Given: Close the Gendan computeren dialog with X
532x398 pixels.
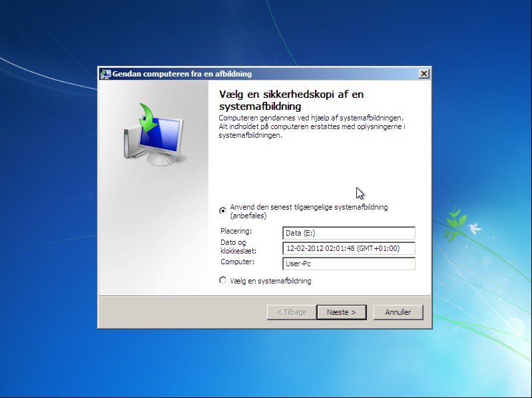Looking at the screenshot, I should [423, 74].
